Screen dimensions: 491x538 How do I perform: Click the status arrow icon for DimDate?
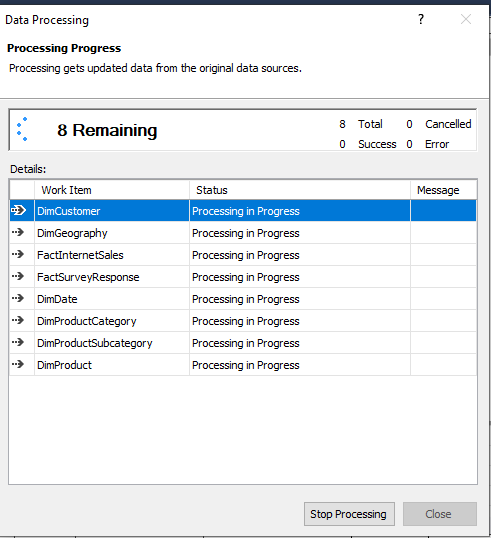pyautogui.click(x=18, y=298)
